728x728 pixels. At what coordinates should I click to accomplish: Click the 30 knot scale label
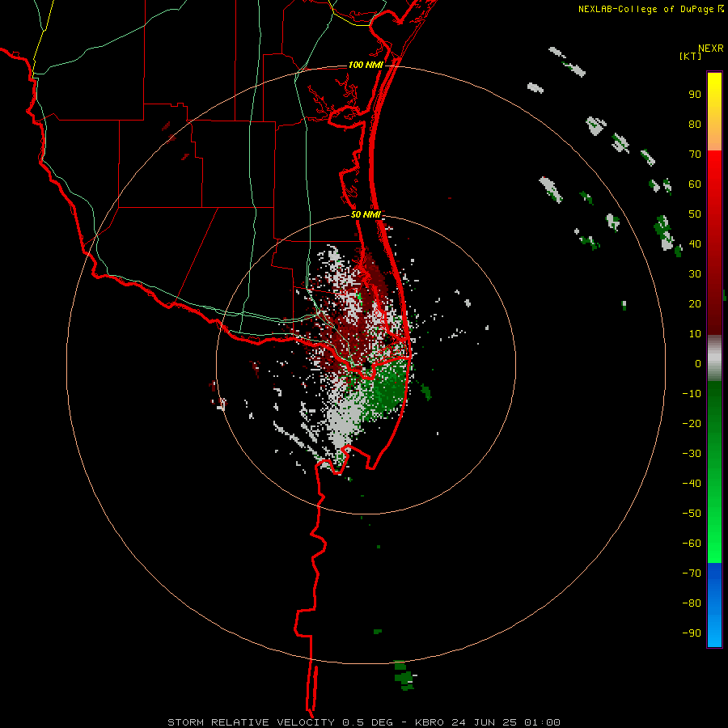695,274
